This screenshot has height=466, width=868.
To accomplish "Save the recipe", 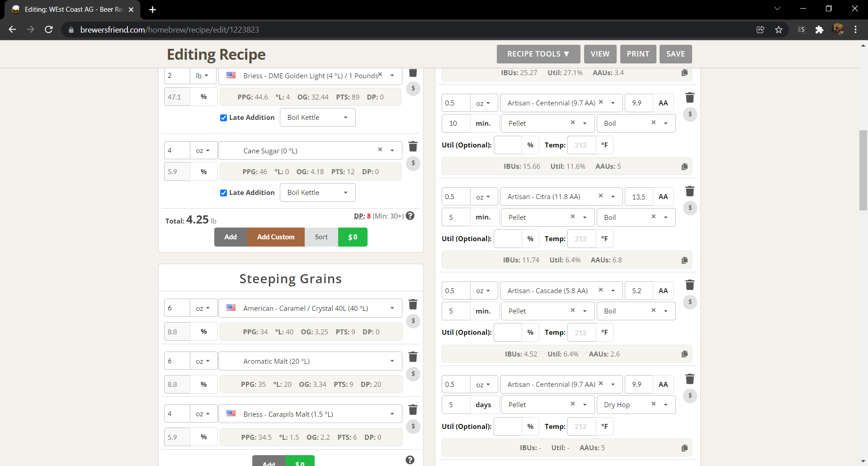I will (675, 54).
